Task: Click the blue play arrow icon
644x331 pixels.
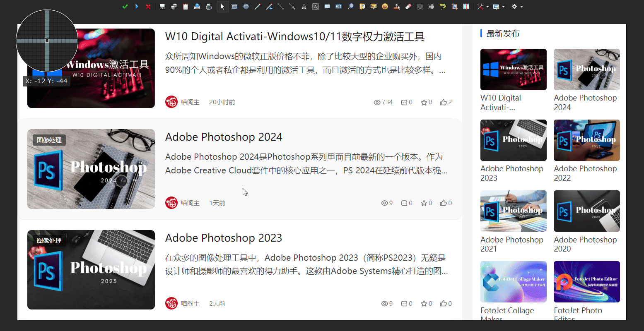Action: [x=137, y=7]
